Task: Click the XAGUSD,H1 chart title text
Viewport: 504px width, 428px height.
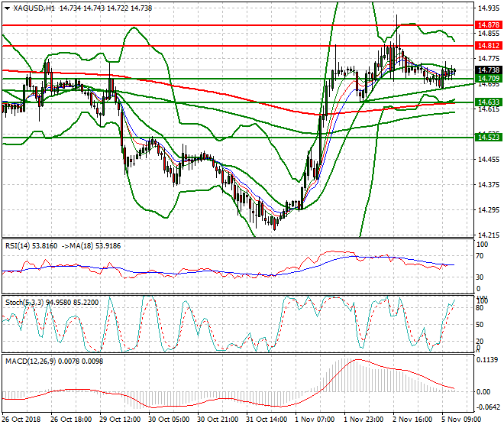Action: (34, 8)
